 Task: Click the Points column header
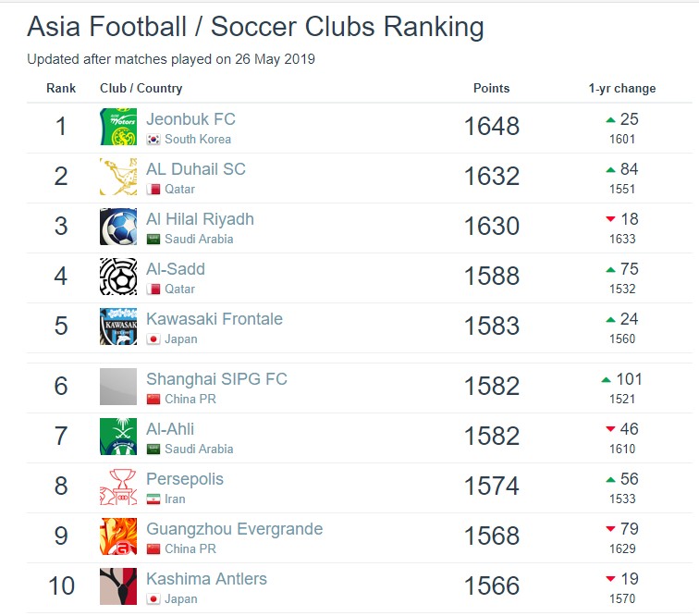tap(491, 88)
